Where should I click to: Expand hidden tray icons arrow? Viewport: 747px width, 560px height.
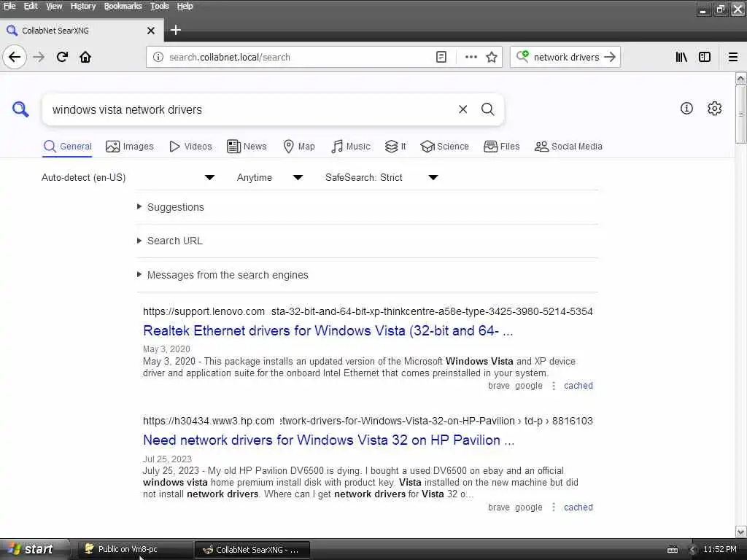click(x=692, y=550)
